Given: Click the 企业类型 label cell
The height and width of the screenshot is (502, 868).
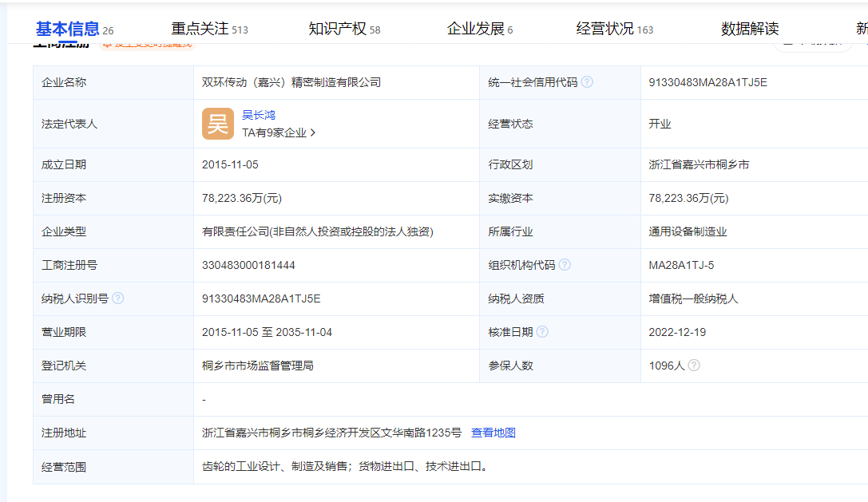Looking at the screenshot, I should pos(113,231).
